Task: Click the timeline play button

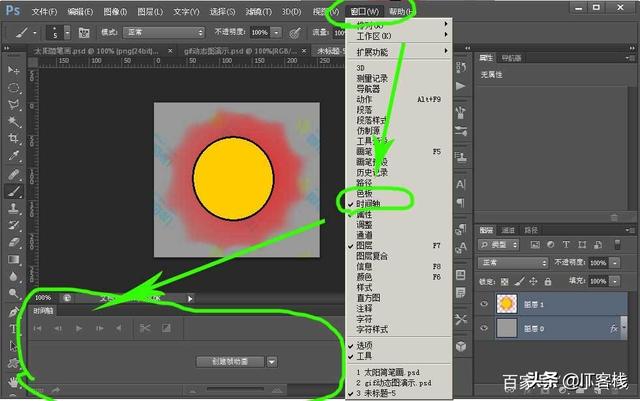Action: point(79,328)
